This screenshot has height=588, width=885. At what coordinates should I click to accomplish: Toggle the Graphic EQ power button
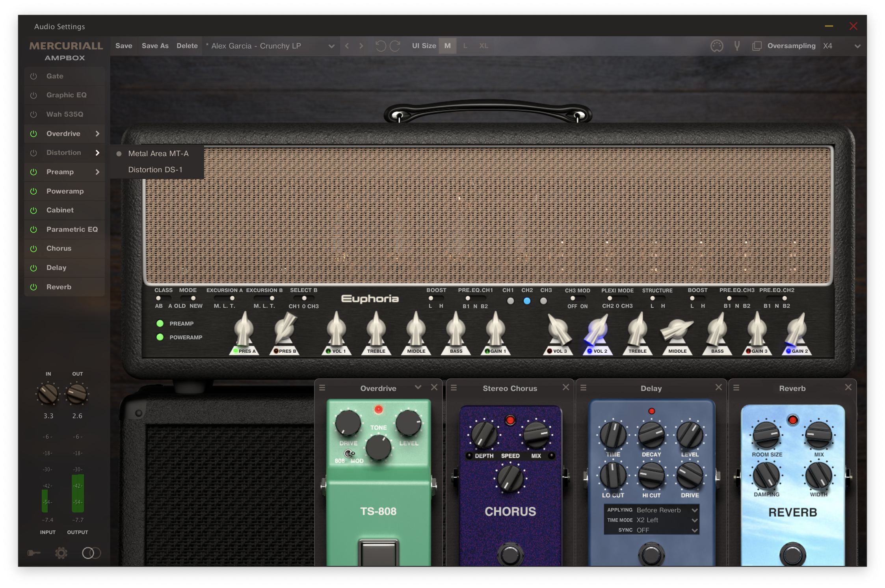click(33, 95)
